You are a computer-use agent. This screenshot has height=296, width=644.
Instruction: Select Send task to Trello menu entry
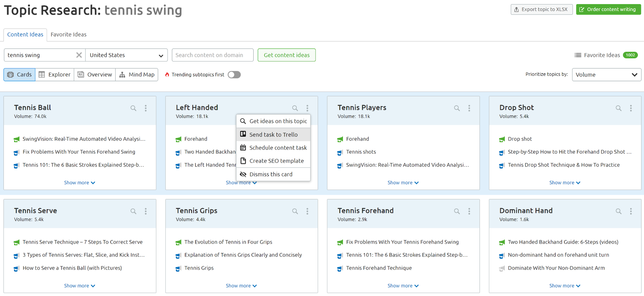273,134
